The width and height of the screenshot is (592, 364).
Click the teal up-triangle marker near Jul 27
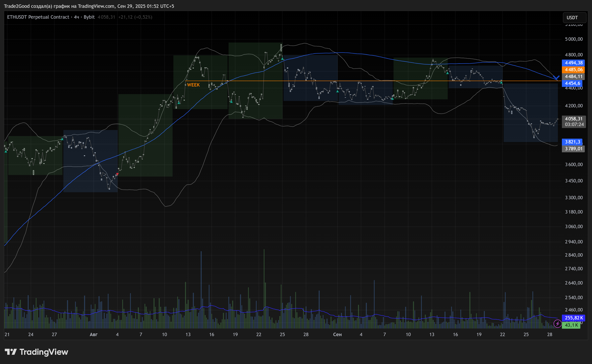click(x=62, y=139)
